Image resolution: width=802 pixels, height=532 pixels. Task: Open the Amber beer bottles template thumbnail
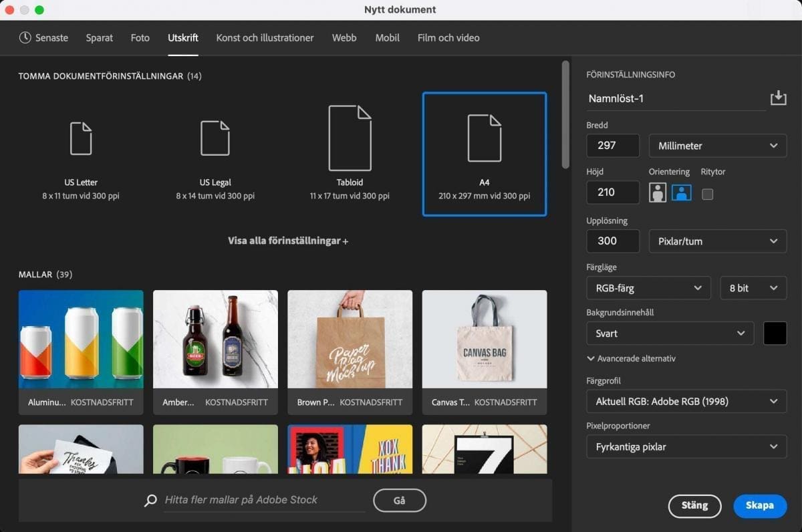pos(215,340)
